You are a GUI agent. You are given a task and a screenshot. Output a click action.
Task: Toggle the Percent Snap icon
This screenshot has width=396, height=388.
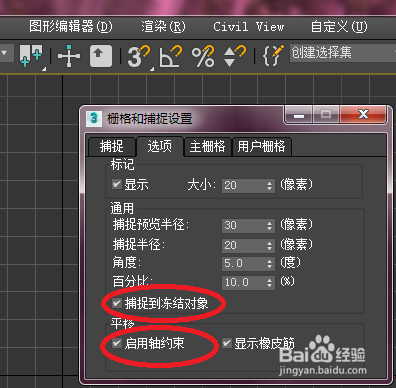click(202, 56)
